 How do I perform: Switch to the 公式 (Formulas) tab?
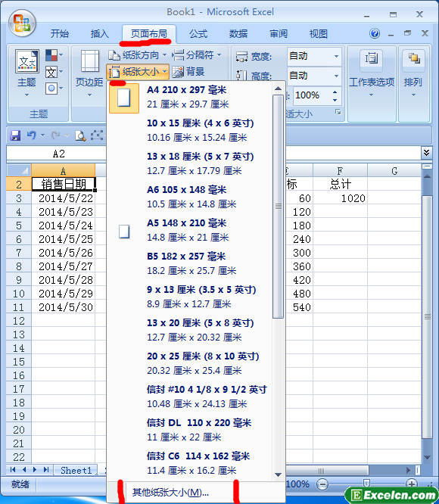click(198, 34)
